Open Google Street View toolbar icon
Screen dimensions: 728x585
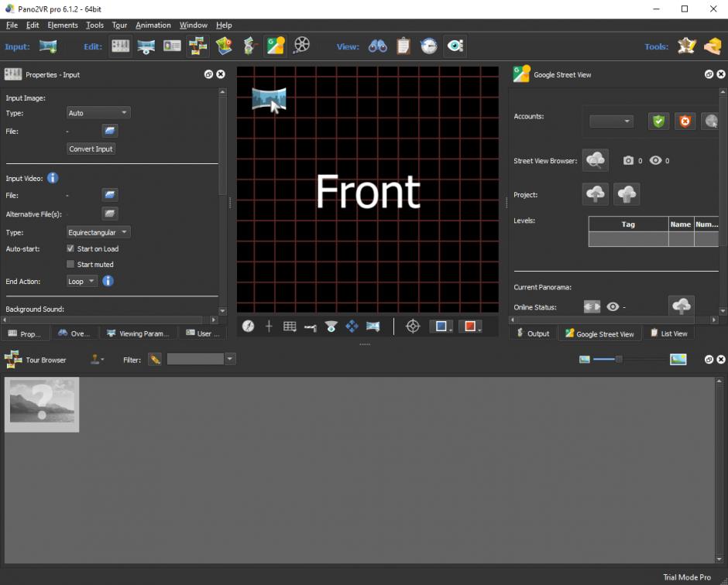[275, 46]
